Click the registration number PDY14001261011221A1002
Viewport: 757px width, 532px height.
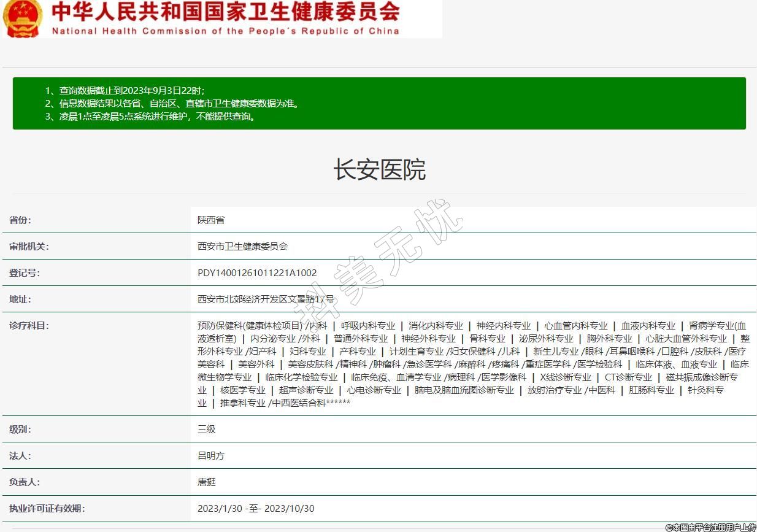tap(257, 273)
